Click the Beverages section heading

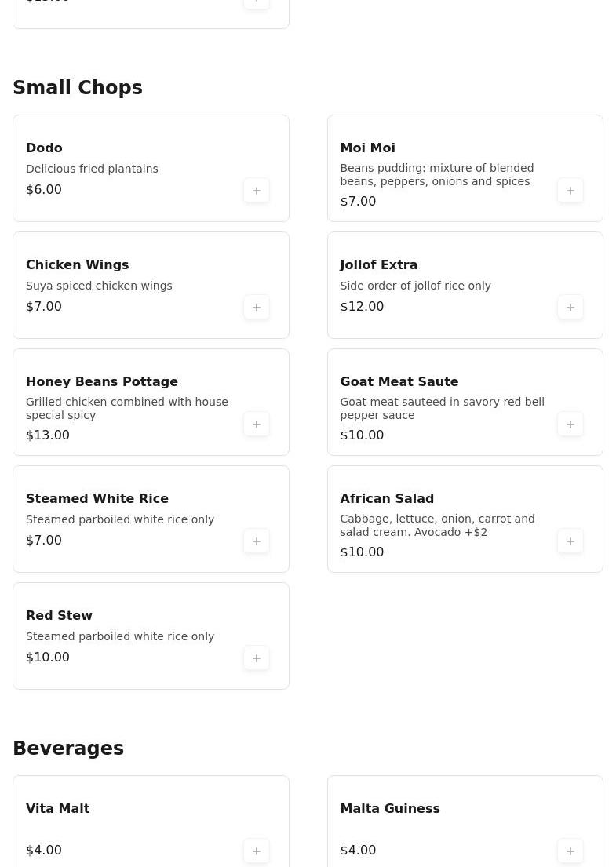[x=68, y=749]
